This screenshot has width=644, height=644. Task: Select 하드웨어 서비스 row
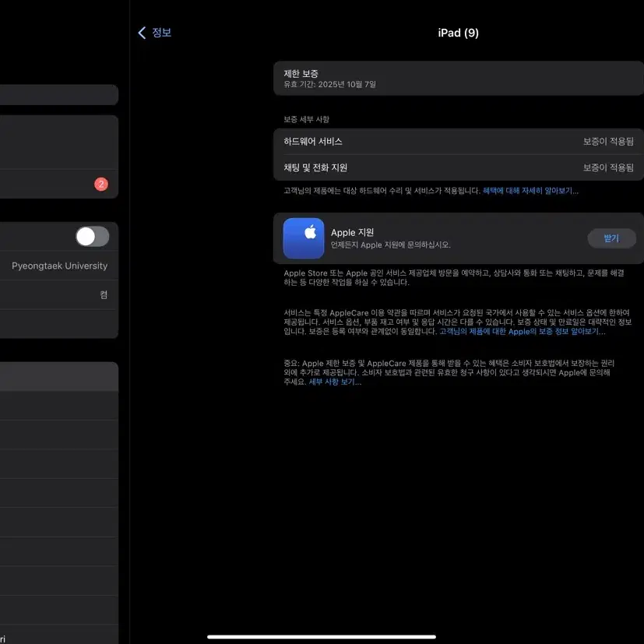pyautogui.click(x=459, y=142)
